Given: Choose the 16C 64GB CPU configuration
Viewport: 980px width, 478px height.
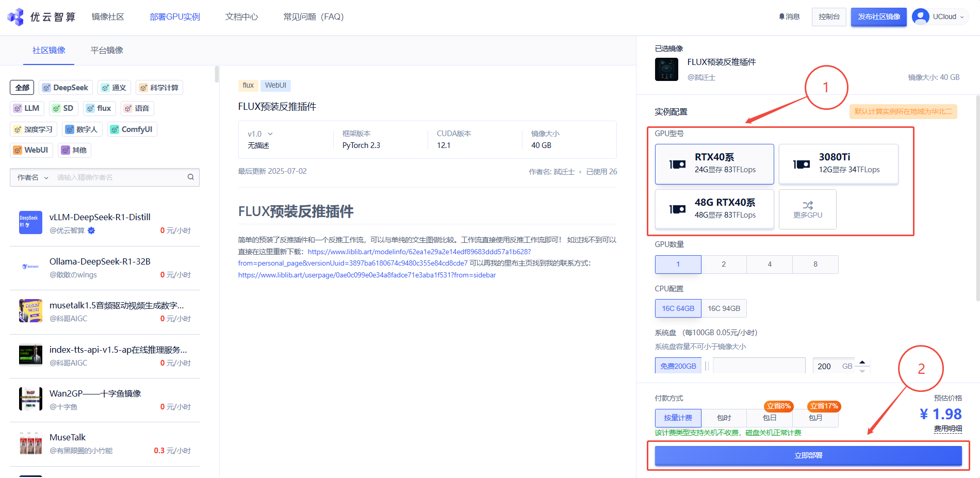Looking at the screenshot, I should click(x=678, y=308).
